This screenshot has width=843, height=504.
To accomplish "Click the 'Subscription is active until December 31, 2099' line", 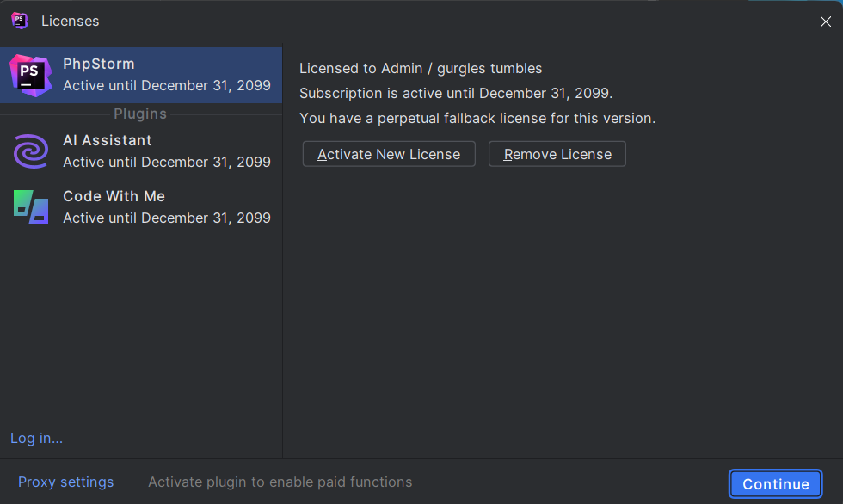I will [x=456, y=93].
